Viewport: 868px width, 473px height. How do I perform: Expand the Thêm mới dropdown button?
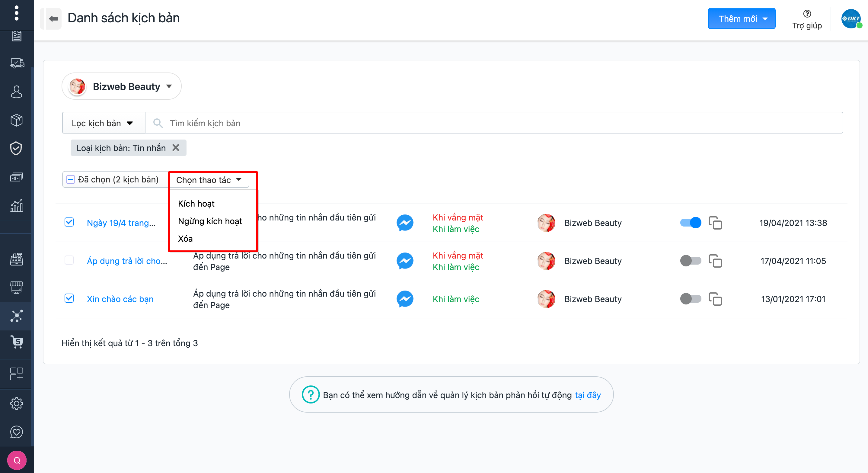pos(741,18)
